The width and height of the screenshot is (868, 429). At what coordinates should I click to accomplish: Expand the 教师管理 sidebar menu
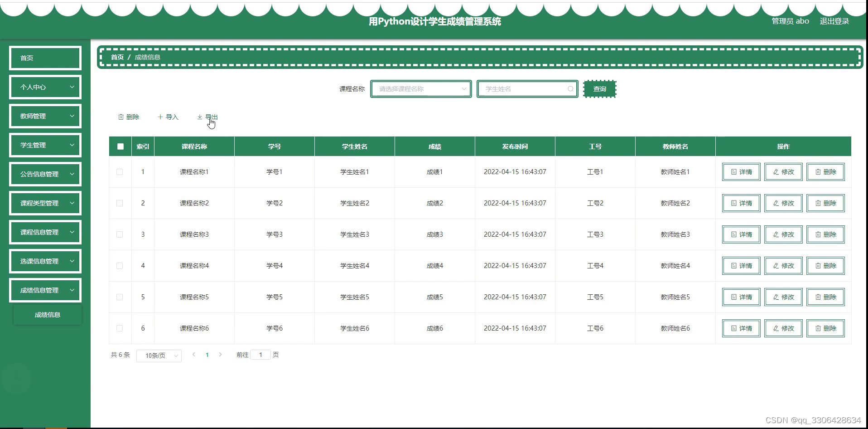coord(45,116)
